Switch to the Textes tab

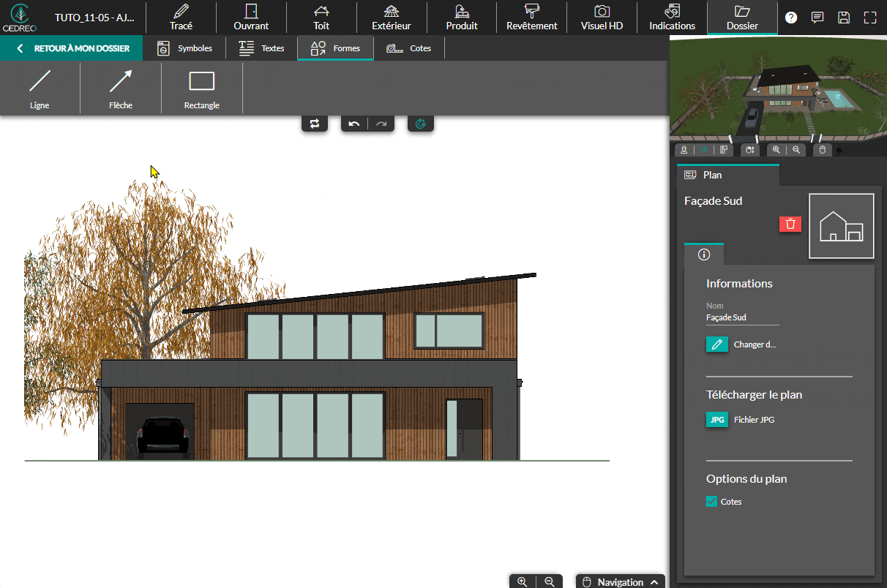(x=262, y=48)
